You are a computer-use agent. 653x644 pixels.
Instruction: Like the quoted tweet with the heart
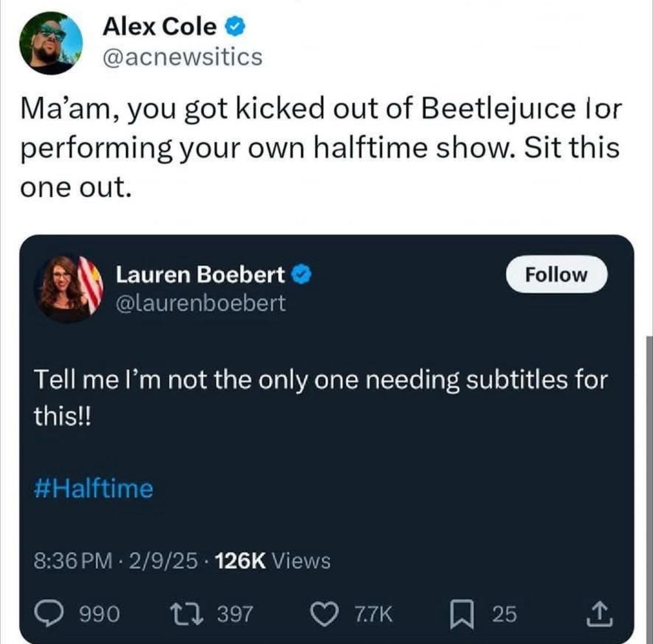click(x=323, y=613)
